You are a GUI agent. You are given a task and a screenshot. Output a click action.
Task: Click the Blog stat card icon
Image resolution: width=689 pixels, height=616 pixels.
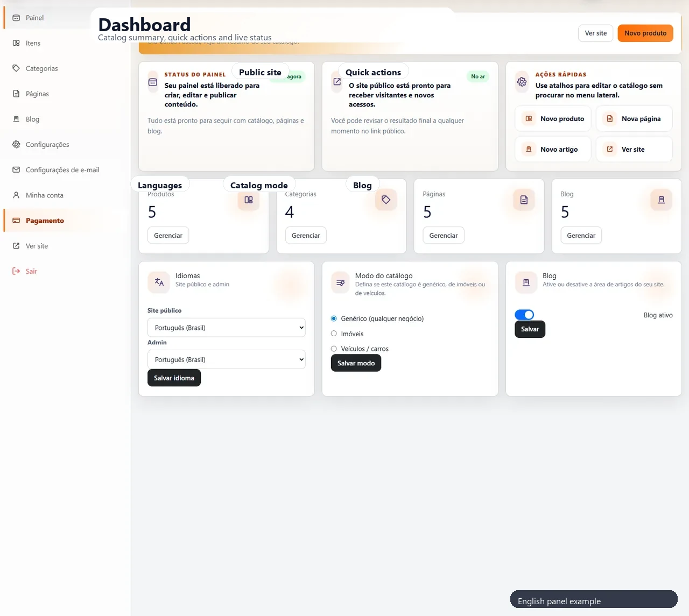[x=662, y=200]
